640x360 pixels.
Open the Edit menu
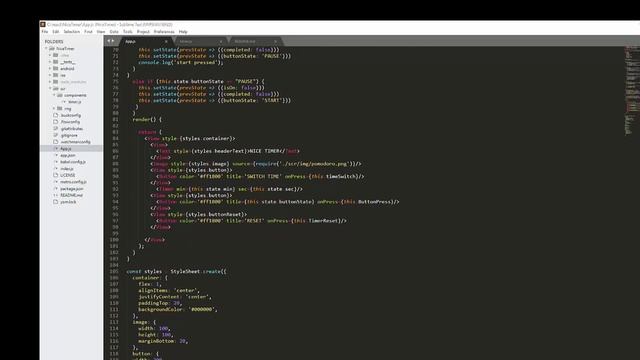(56, 31)
